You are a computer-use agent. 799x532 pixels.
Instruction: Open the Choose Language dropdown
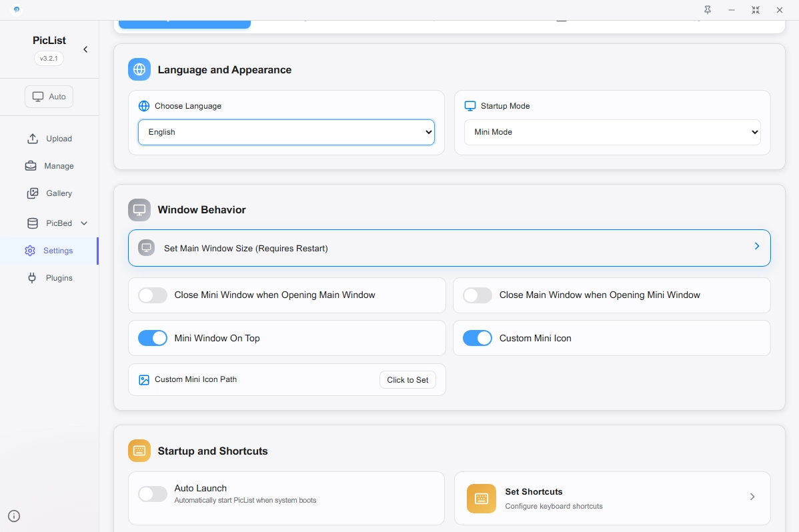pos(286,132)
